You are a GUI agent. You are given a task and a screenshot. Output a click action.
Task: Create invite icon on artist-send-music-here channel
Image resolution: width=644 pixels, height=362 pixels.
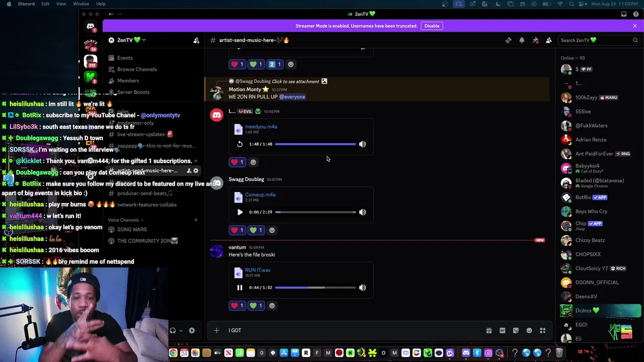coord(189,171)
